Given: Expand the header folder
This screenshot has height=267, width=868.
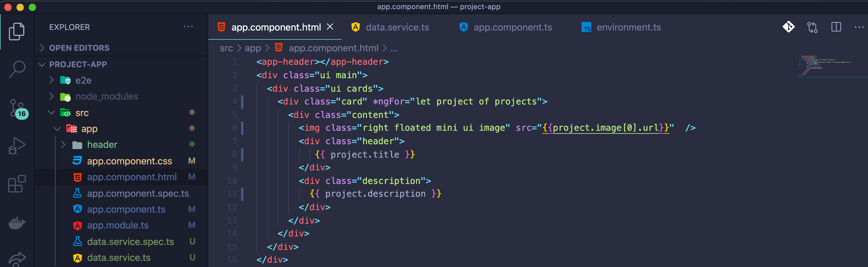Looking at the screenshot, I should pyautogui.click(x=63, y=144).
